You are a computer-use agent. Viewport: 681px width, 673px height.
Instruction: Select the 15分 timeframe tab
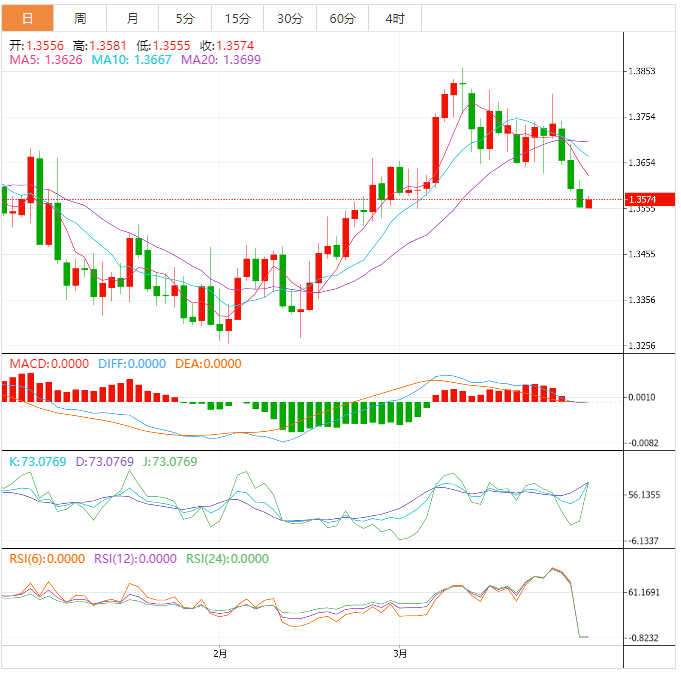(237, 19)
